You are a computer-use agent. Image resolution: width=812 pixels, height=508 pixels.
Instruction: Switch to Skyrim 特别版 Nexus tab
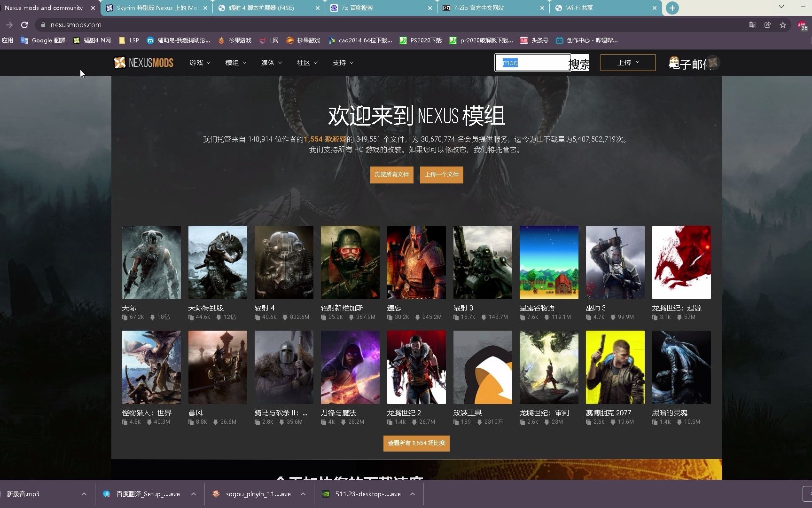tap(156, 8)
